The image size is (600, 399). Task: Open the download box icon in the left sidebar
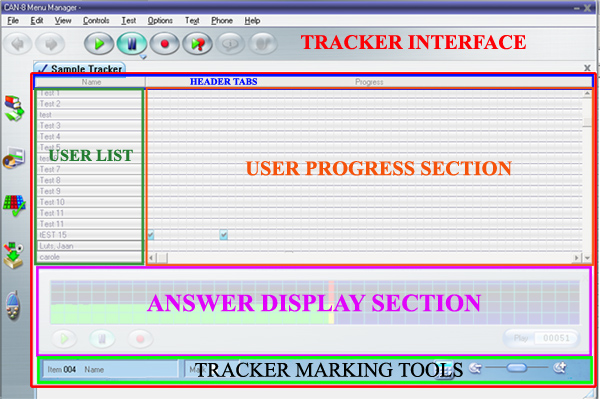(x=14, y=256)
